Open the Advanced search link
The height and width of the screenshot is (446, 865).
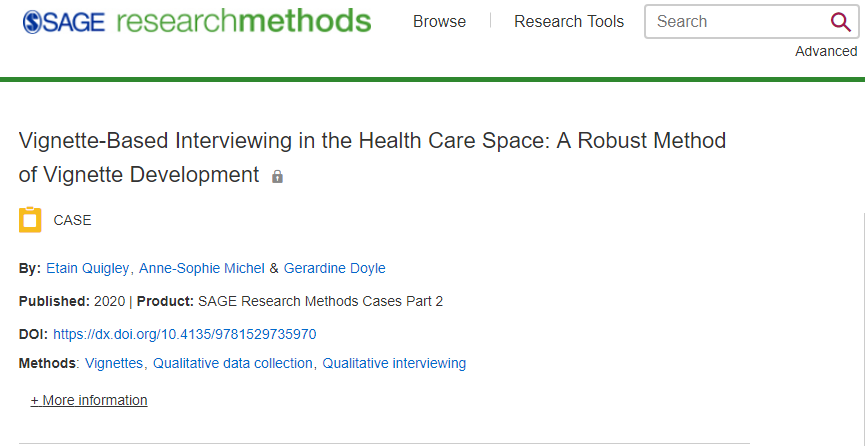(826, 51)
